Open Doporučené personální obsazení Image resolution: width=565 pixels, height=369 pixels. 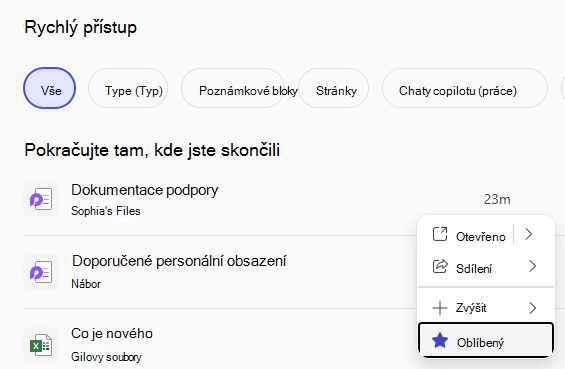click(179, 261)
